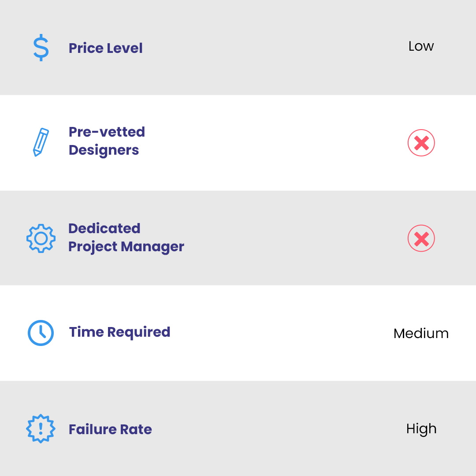
Task: Select the "Designers" text line
Action: (104, 150)
